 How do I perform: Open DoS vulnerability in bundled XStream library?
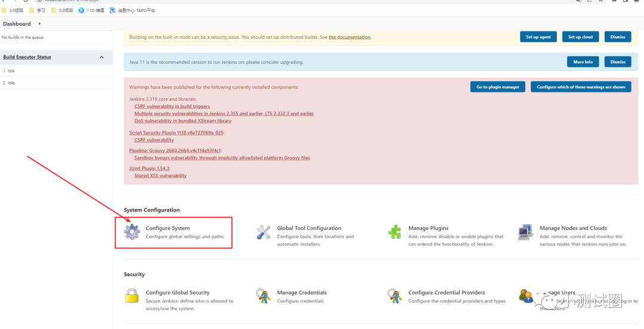click(183, 121)
